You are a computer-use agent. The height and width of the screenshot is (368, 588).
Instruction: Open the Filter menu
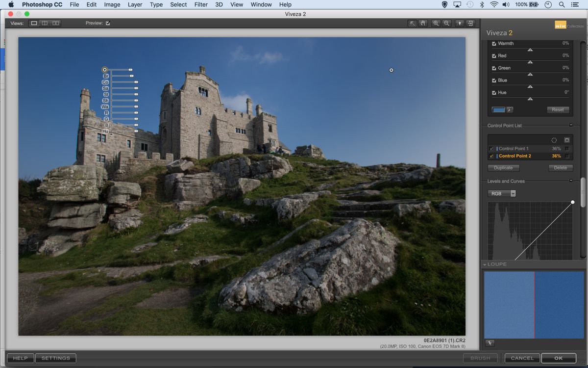click(x=200, y=4)
